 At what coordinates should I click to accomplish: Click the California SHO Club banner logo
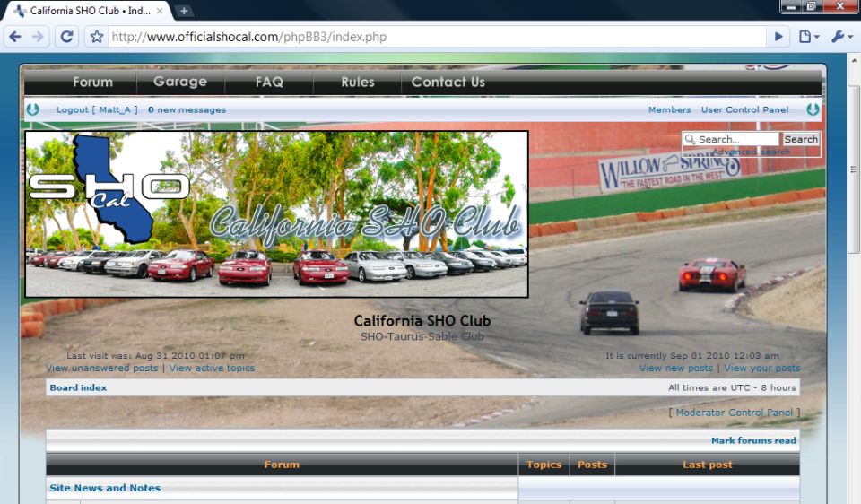277,214
